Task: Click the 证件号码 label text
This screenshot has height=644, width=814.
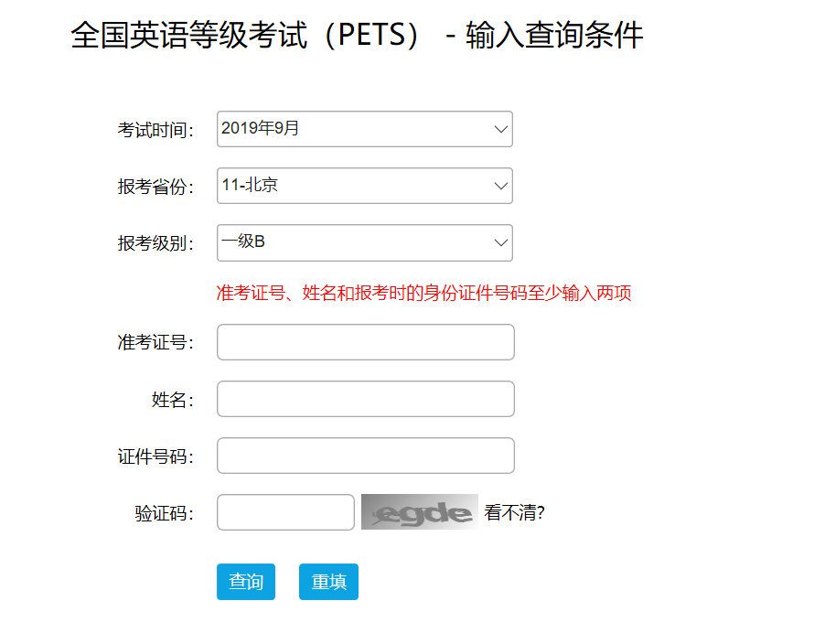Action: click(x=155, y=456)
